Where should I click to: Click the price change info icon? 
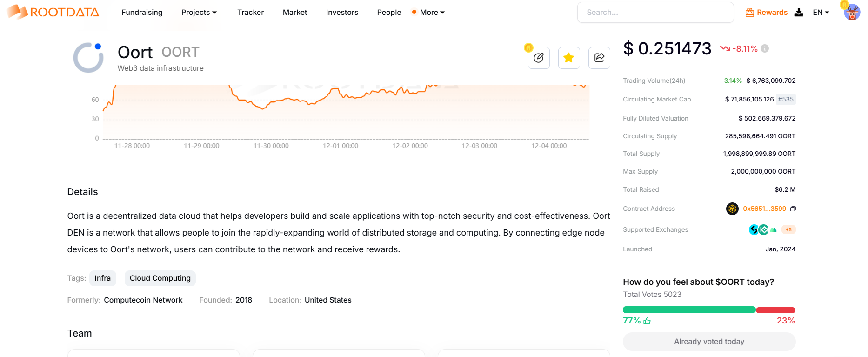click(x=765, y=48)
